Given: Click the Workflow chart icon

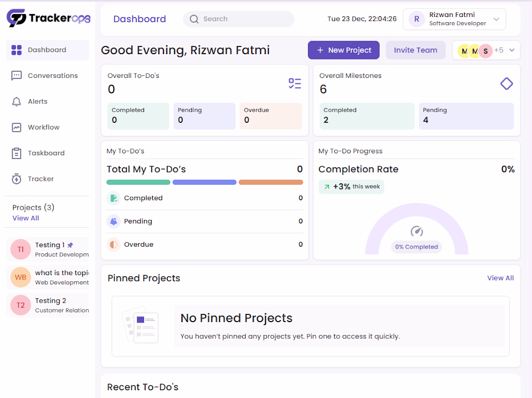Looking at the screenshot, I should pyautogui.click(x=16, y=127).
